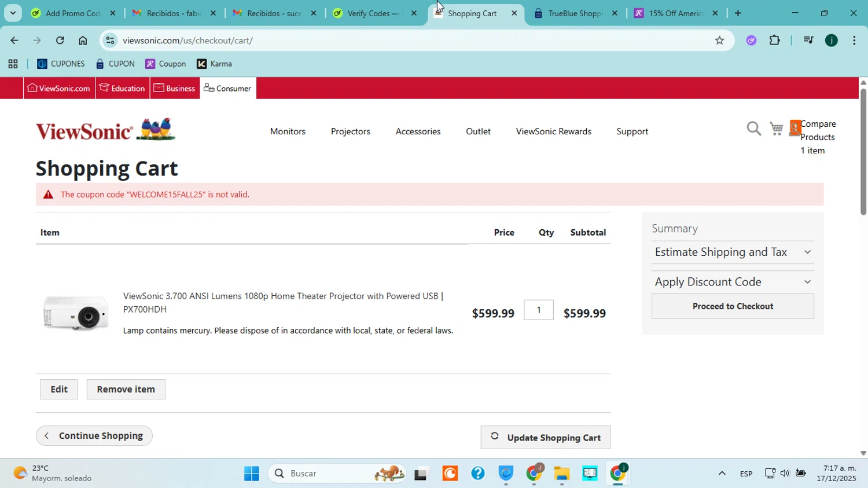Open the help question mark taskbar app
The image size is (868, 488).
point(478,474)
